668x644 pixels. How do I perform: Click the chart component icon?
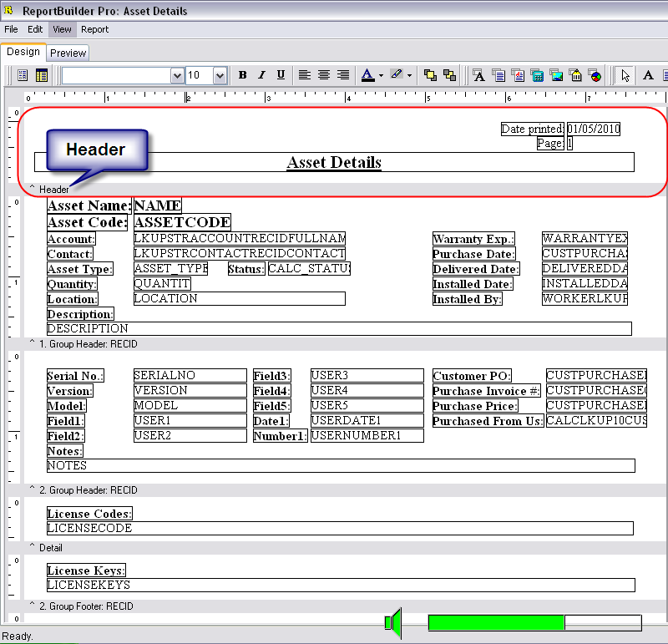click(x=595, y=75)
